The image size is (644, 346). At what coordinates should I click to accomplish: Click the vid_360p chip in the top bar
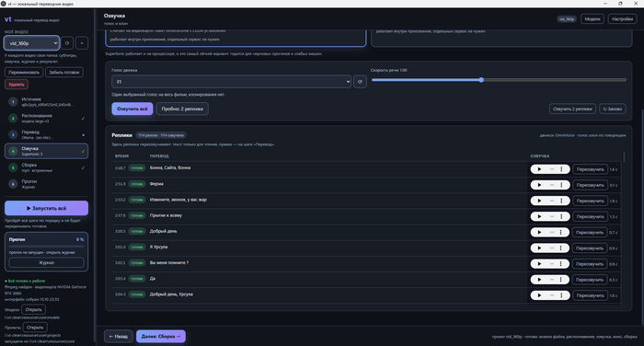[567, 19]
